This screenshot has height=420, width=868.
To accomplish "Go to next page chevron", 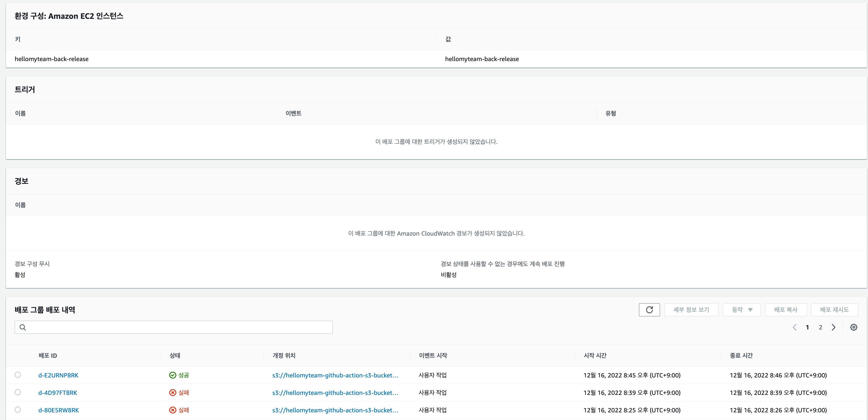I will pyautogui.click(x=833, y=327).
